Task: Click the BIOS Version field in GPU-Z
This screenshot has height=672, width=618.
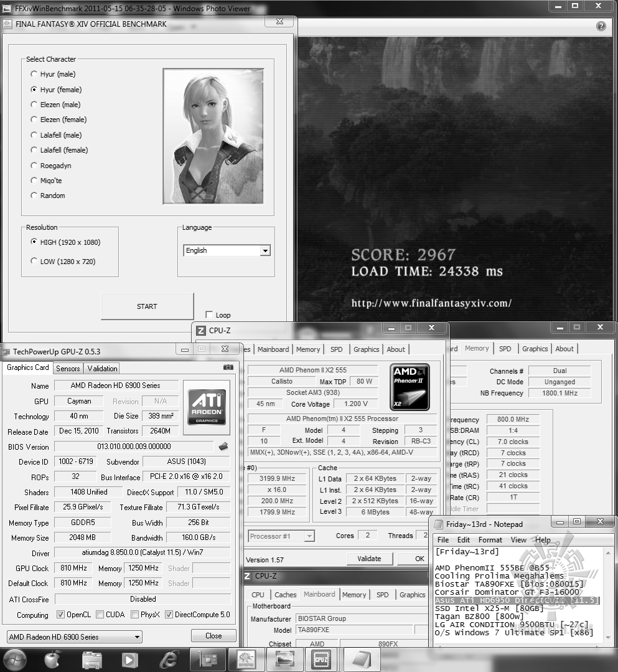Action: (x=134, y=447)
